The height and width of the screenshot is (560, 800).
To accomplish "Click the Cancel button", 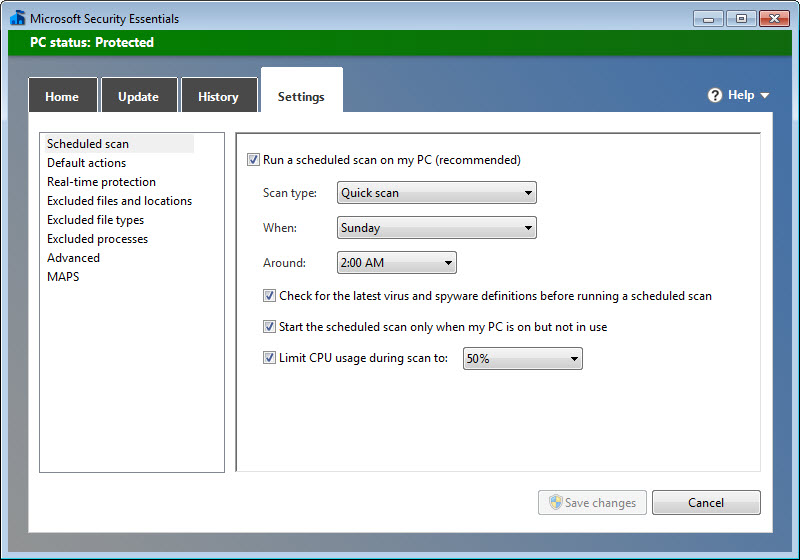I will 706,502.
